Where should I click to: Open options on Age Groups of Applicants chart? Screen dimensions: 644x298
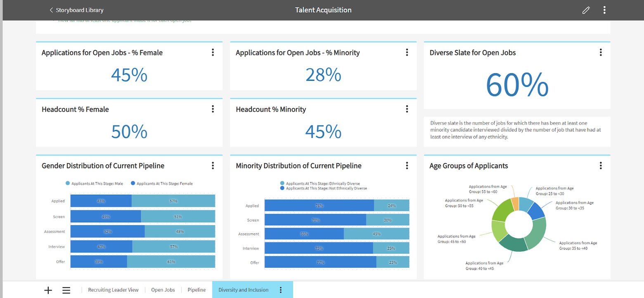click(601, 165)
